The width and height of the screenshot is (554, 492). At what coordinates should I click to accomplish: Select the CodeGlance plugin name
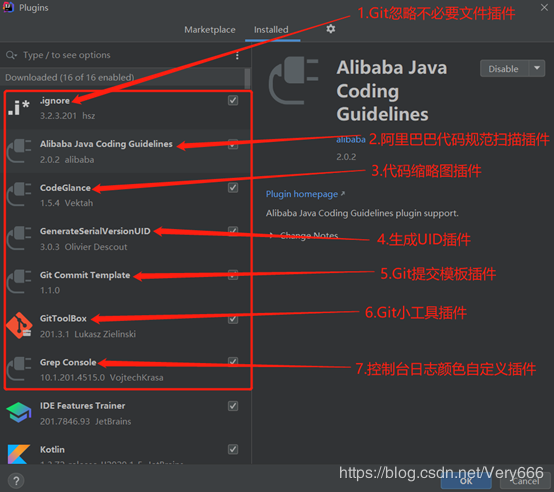click(x=65, y=188)
